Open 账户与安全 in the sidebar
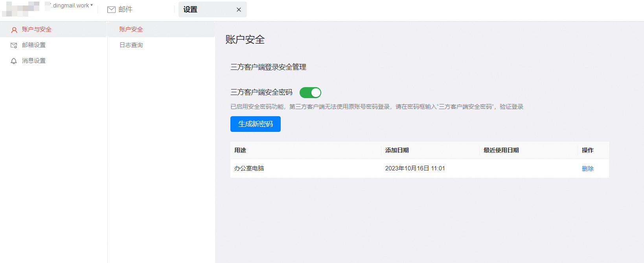The width and height of the screenshot is (644, 263). point(53,29)
